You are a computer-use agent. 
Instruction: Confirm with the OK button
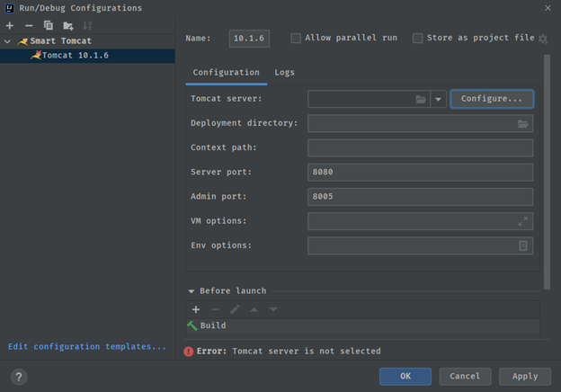pos(405,376)
